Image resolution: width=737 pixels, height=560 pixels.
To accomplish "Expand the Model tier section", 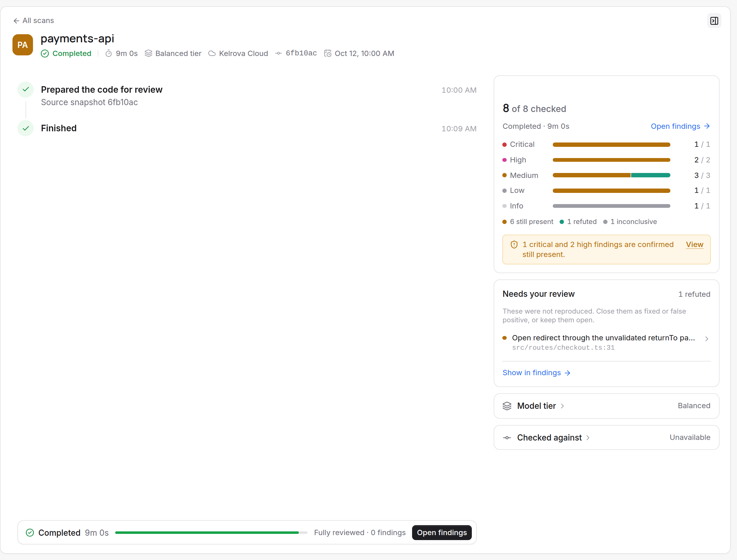I will tap(606, 406).
